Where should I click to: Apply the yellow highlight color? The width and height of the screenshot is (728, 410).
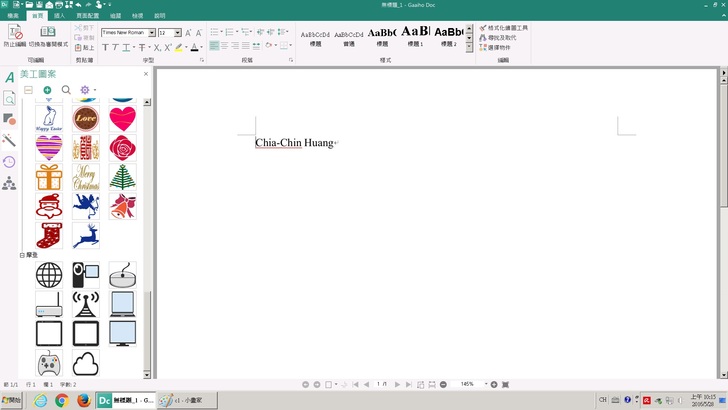coord(178,47)
